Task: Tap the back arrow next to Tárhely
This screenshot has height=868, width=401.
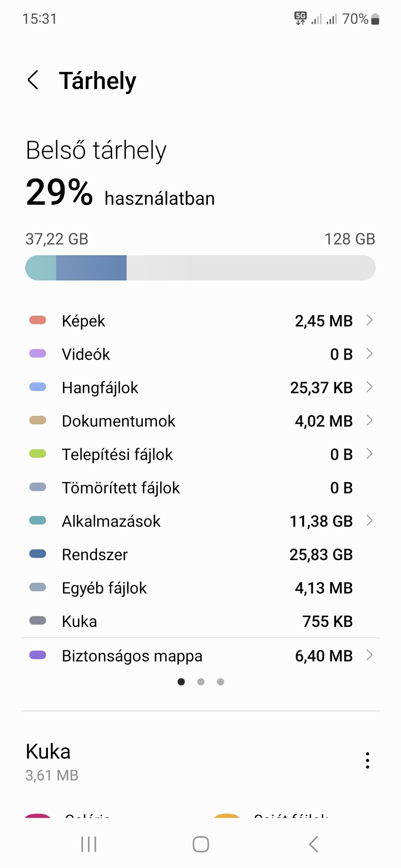Action: click(x=33, y=80)
